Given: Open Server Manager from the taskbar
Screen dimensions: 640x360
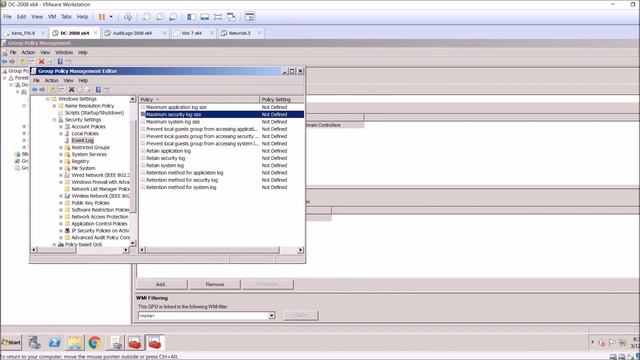Looking at the screenshot, I should pos(34,342).
